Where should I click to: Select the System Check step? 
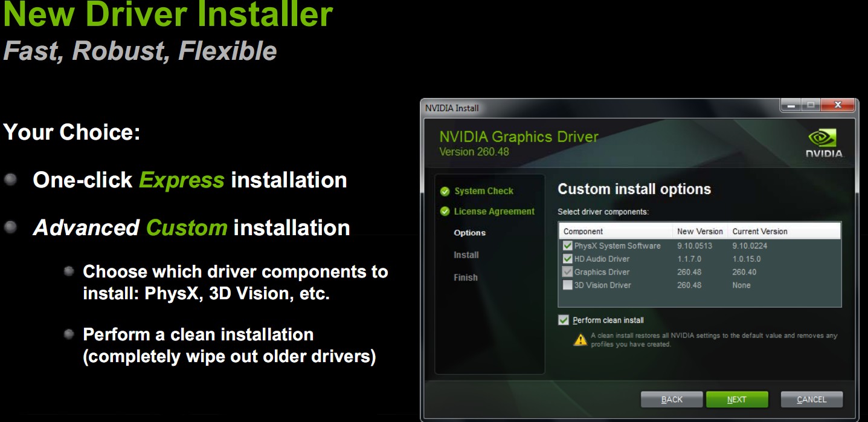tap(484, 191)
